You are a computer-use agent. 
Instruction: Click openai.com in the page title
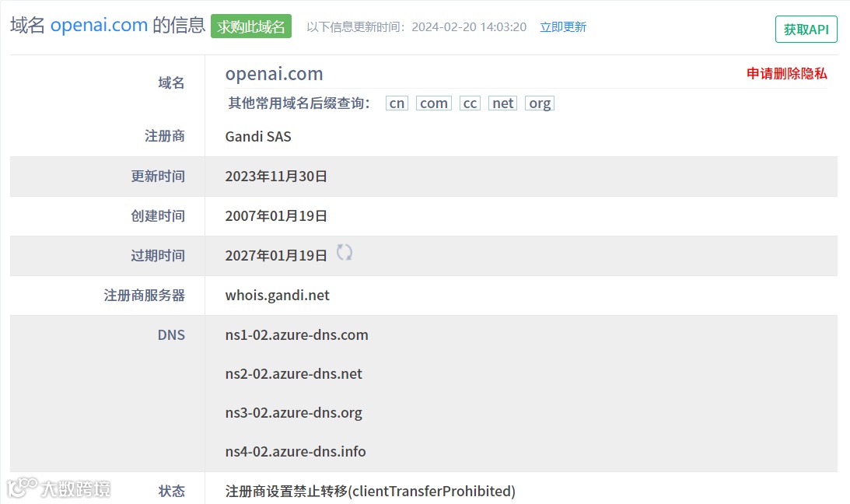pyautogui.click(x=98, y=25)
